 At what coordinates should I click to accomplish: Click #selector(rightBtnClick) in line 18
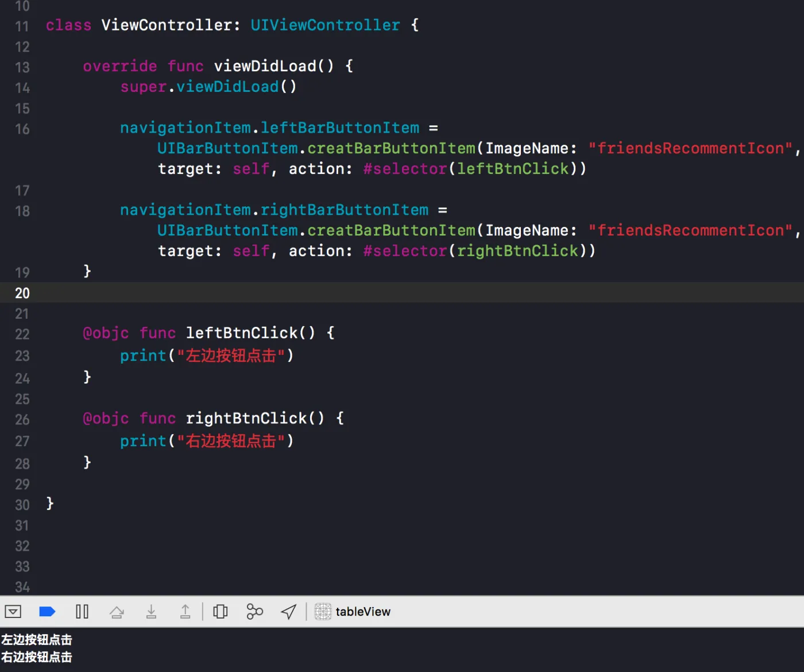[x=480, y=251]
